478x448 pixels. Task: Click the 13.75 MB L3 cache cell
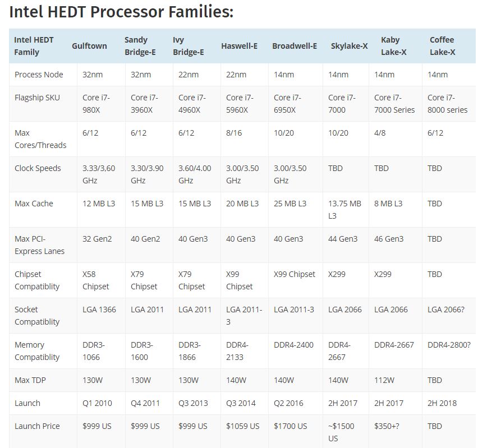[344, 210]
